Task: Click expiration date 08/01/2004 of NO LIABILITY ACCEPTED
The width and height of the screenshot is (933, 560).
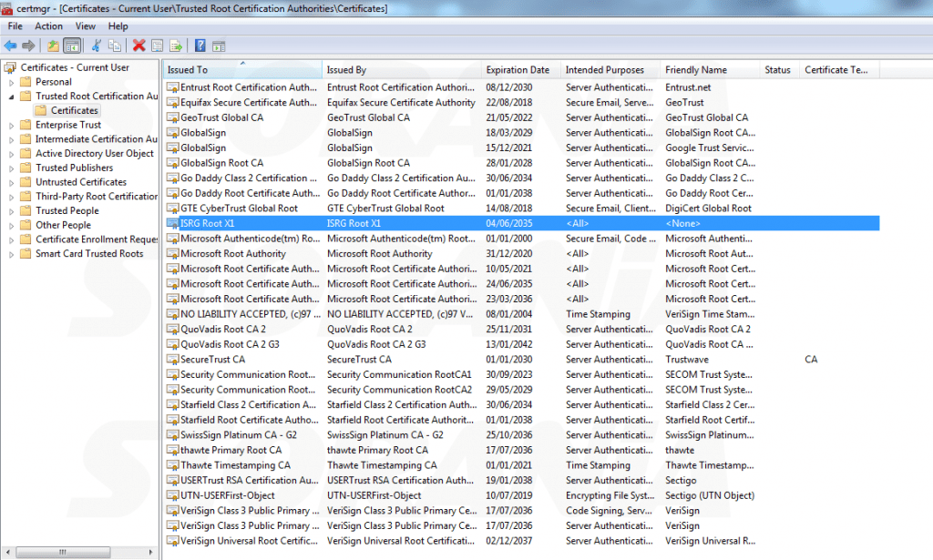Action: tap(508, 314)
